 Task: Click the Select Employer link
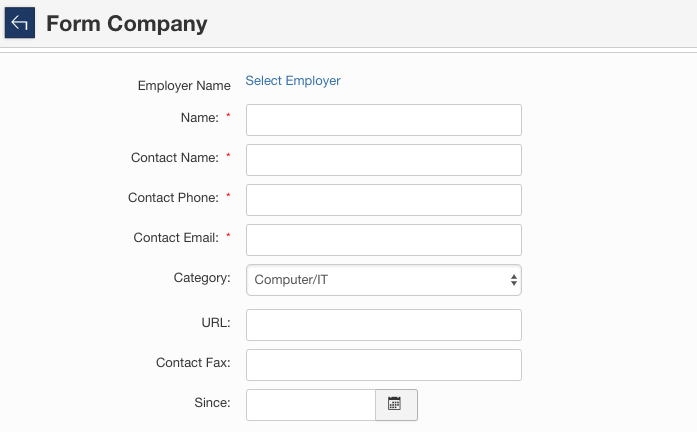(293, 81)
